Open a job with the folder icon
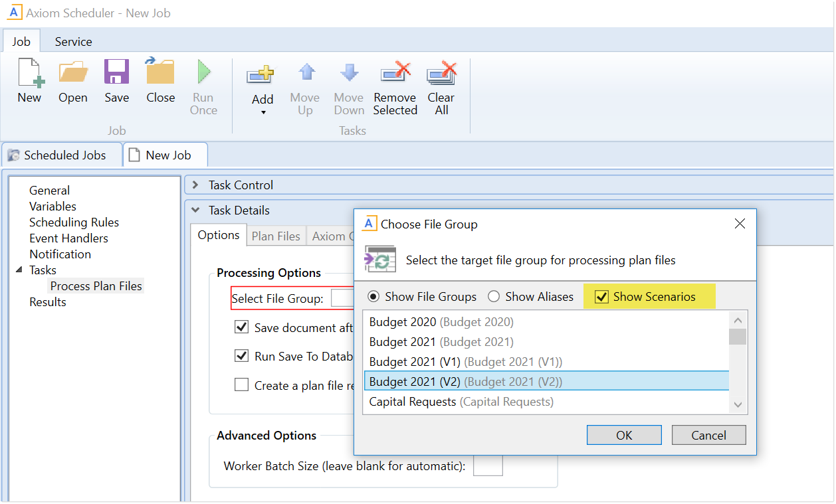Screen dimensions: 836x504 (x=73, y=72)
